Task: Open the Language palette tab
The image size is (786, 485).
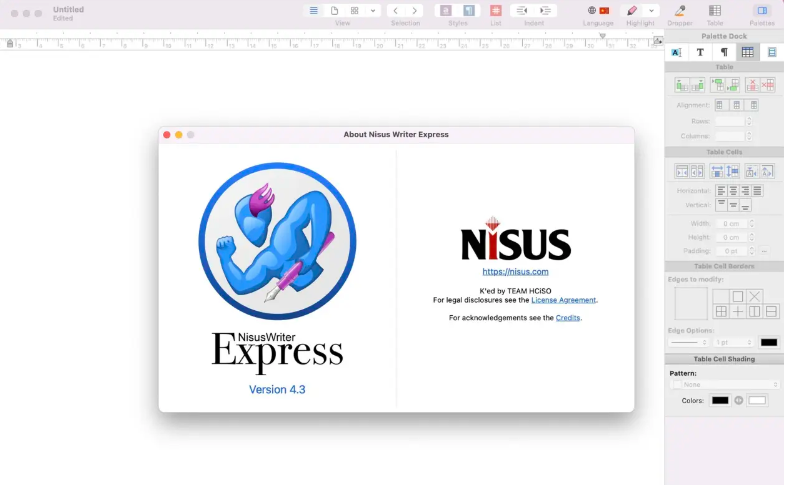Action: pyautogui.click(x=676, y=52)
